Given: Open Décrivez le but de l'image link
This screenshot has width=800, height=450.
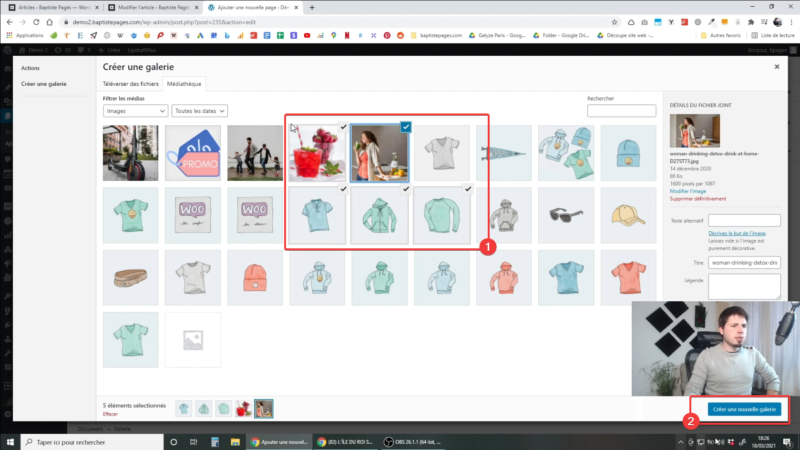Looking at the screenshot, I should tap(737, 233).
